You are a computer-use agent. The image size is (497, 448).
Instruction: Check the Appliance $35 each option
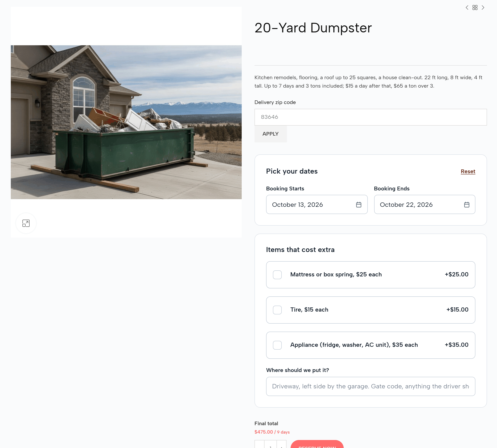(x=277, y=345)
